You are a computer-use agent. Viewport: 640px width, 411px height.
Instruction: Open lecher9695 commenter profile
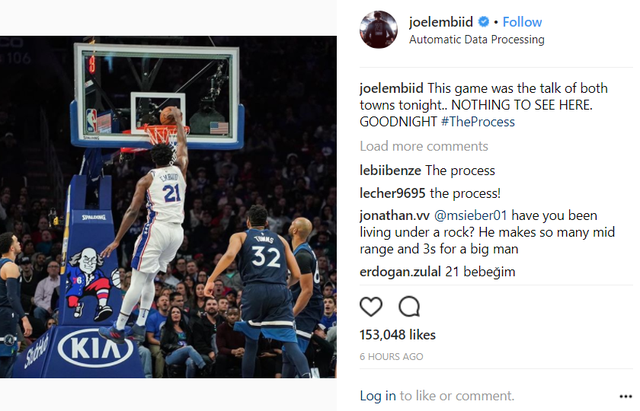coord(392,193)
